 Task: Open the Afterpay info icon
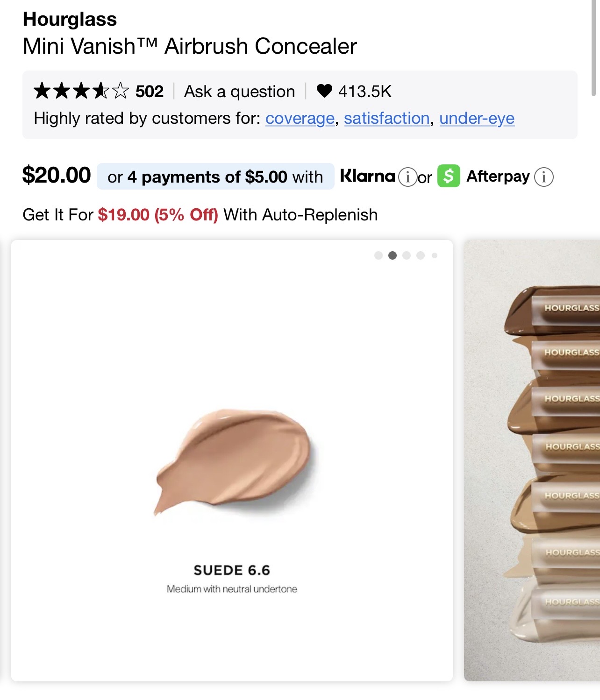[543, 177]
